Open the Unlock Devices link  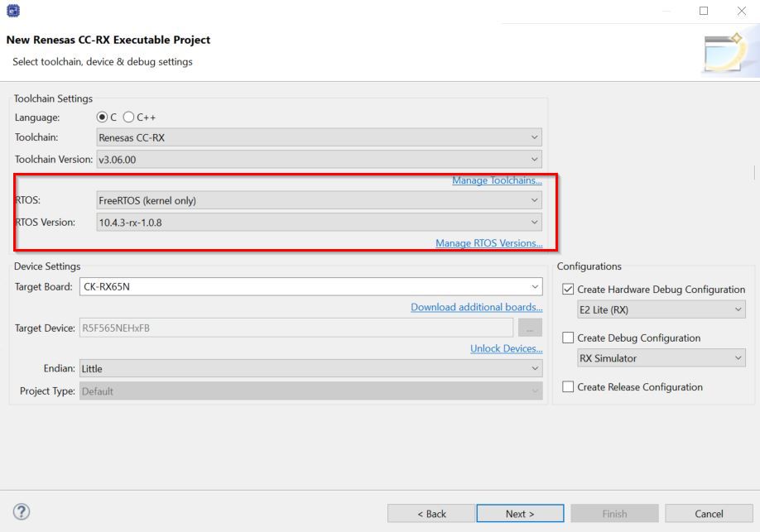[x=506, y=348]
